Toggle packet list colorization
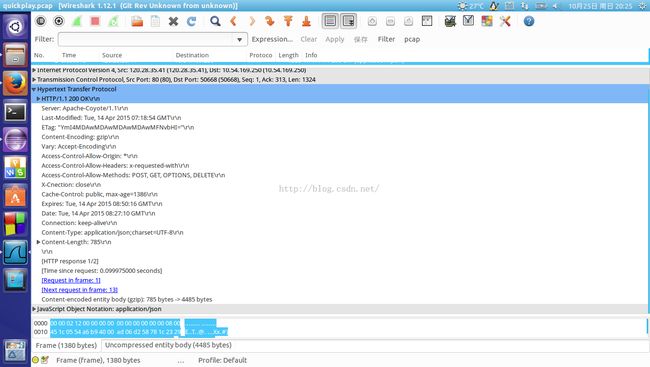 click(x=330, y=21)
